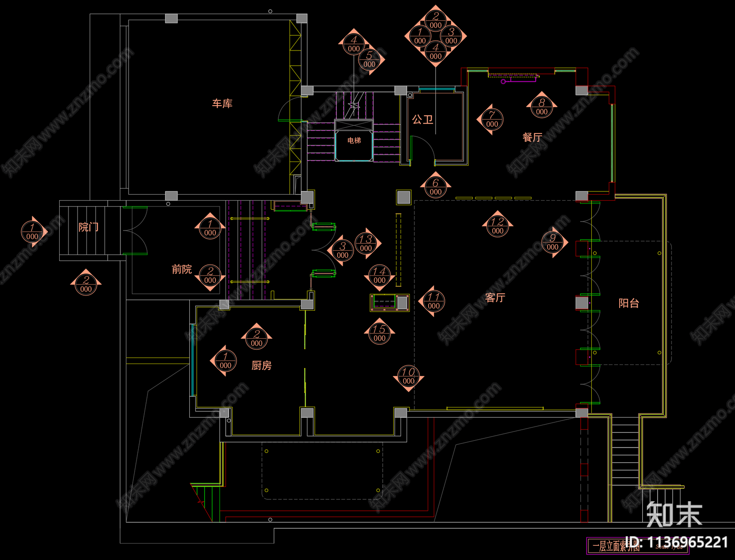735x560 pixels.
Task: Select the ID: 1136965221 text
Action: coord(677,543)
